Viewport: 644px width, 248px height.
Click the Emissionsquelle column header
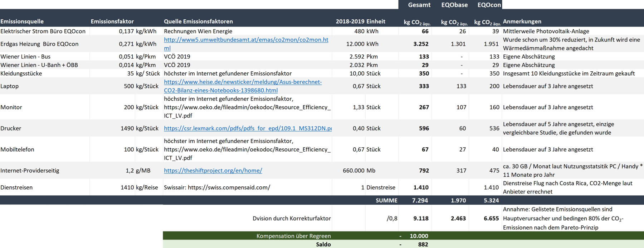tap(22, 22)
